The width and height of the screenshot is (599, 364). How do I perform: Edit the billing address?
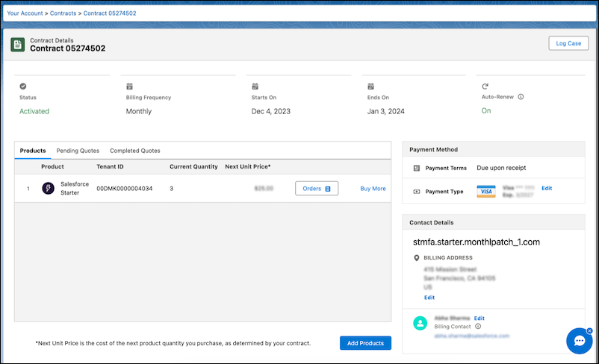click(x=429, y=298)
